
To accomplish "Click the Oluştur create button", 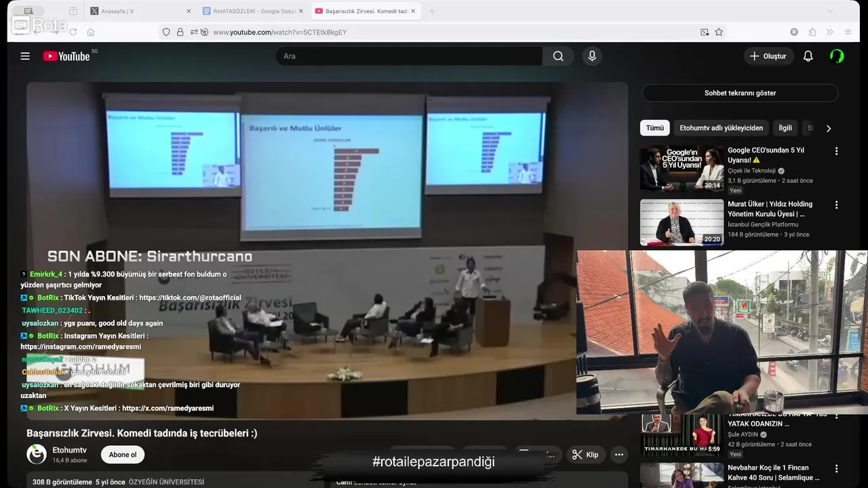I will pyautogui.click(x=768, y=56).
